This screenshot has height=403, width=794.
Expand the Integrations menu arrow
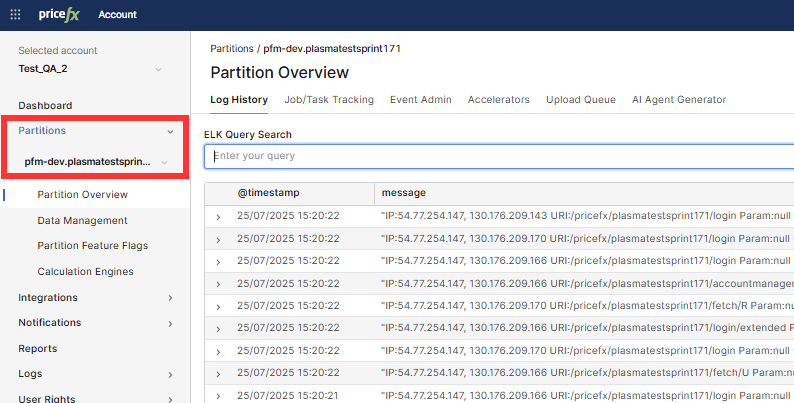pyautogui.click(x=170, y=298)
